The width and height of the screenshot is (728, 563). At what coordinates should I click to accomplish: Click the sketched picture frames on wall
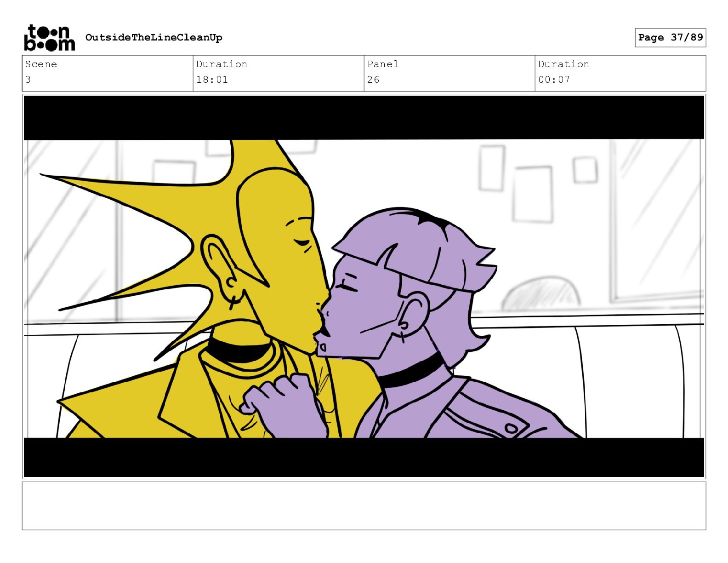click(538, 184)
